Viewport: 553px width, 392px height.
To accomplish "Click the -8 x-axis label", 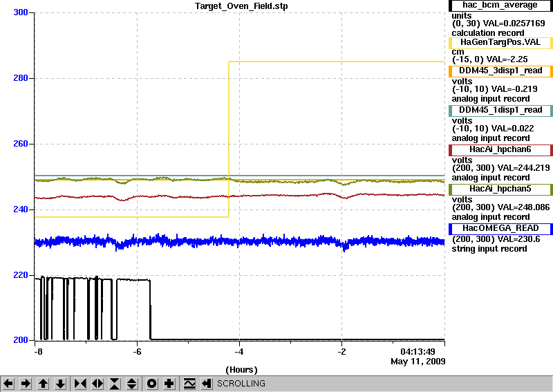I will click(38, 352).
